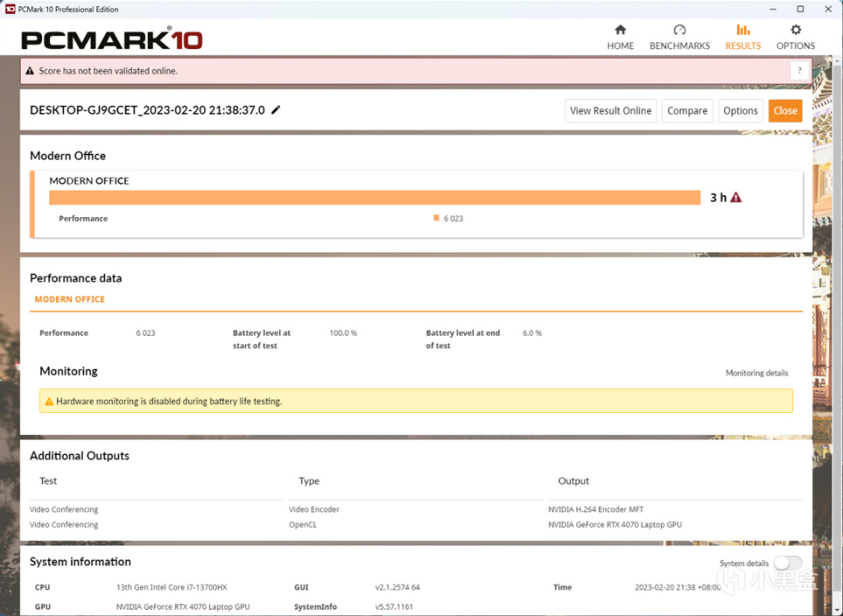843x616 pixels.
Task: Open Monitoring details link
Action: 756,373
